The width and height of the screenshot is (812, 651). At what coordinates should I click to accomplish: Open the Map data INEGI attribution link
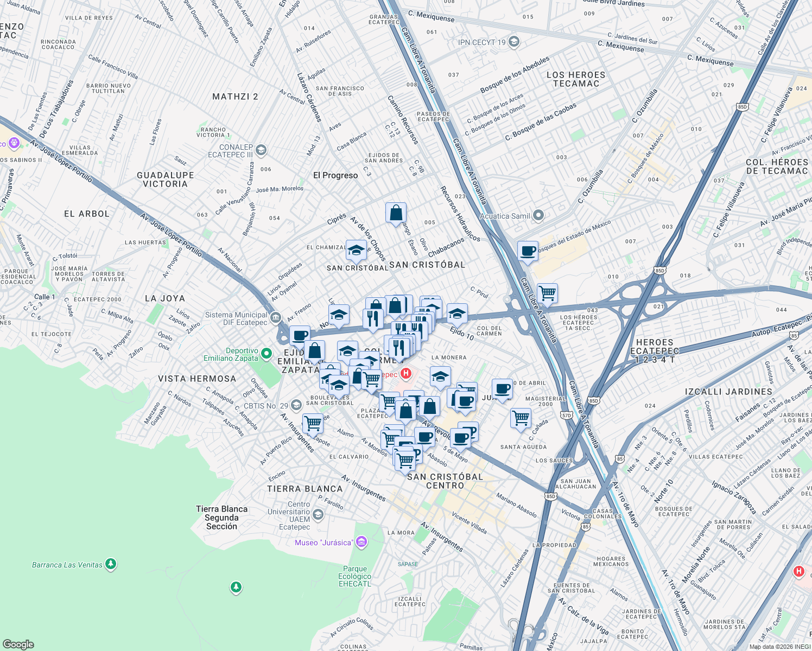778,647
